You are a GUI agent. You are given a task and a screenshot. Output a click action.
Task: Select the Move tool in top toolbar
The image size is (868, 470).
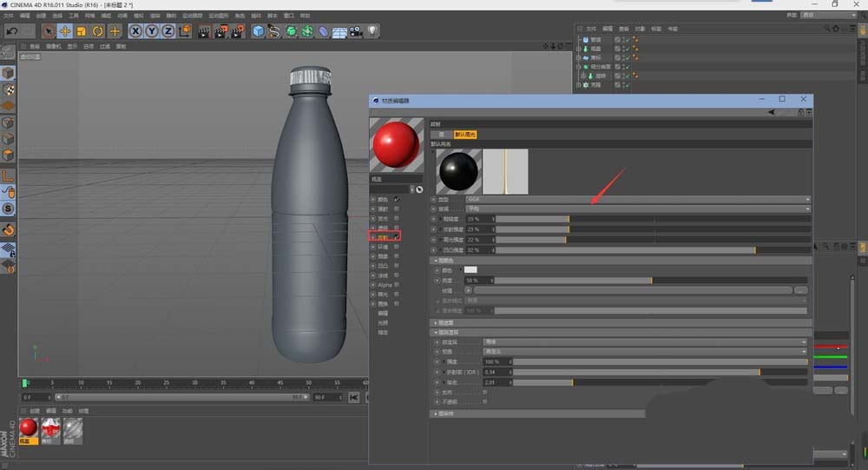(x=64, y=31)
